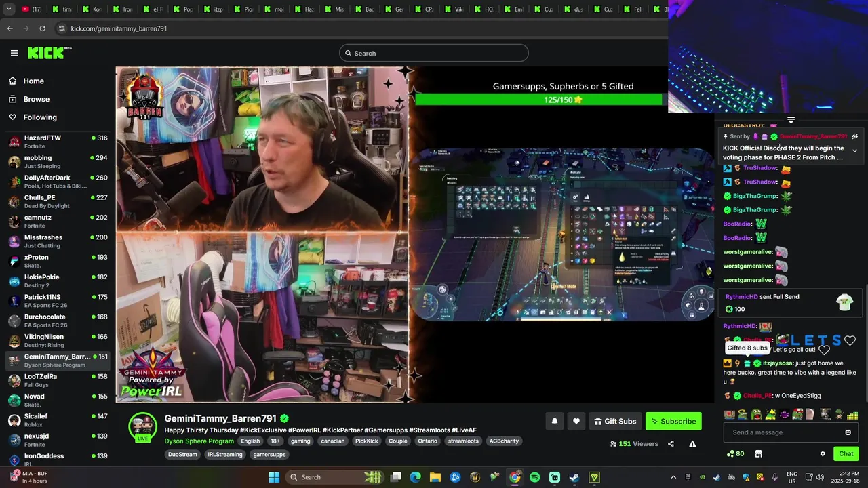
Task: Open the channel shop icon
Action: point(758,454)
